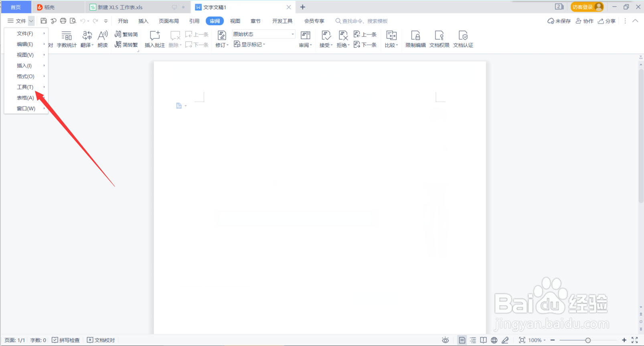
Task: Click the Save icon in quick access toolbar
Action: 44,21
